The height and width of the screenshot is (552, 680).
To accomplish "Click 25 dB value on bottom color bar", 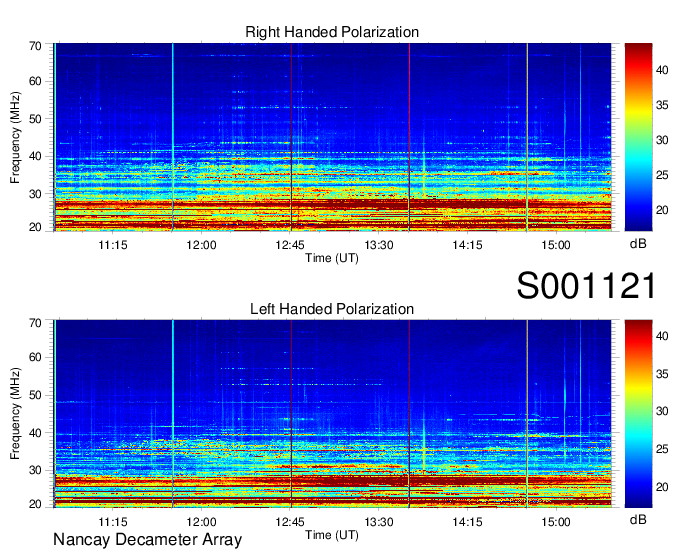I will [x=662, y=449].
